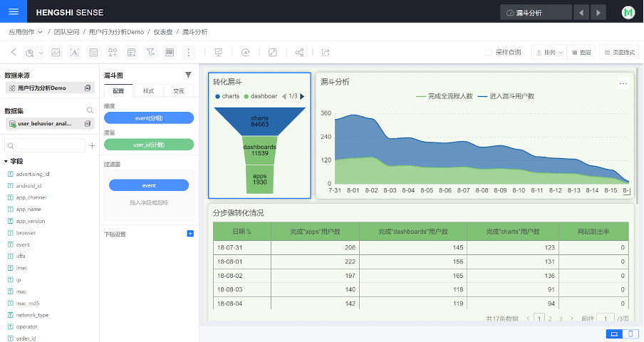Add a drill-down setting with blue plus
Screen dimensions: 644x342
(x=189, y=234)
